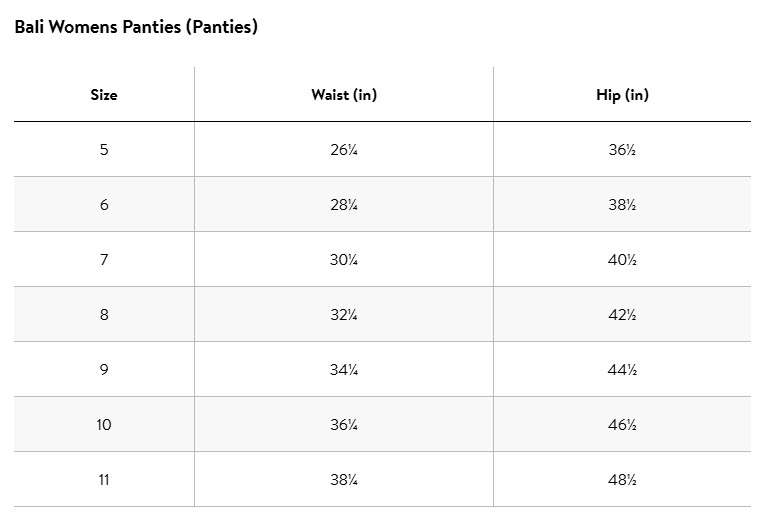Click waist value 26¼

tap(344, 150)
